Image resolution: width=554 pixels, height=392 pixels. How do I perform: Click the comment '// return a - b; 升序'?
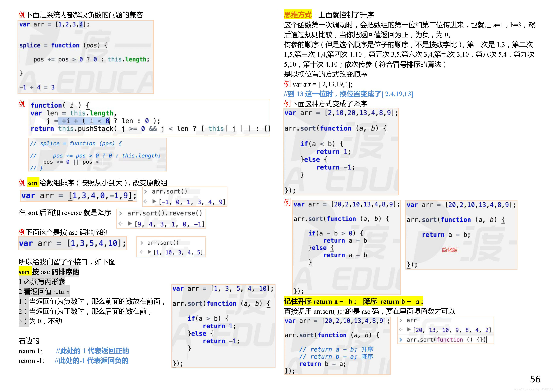coord(336,349)
